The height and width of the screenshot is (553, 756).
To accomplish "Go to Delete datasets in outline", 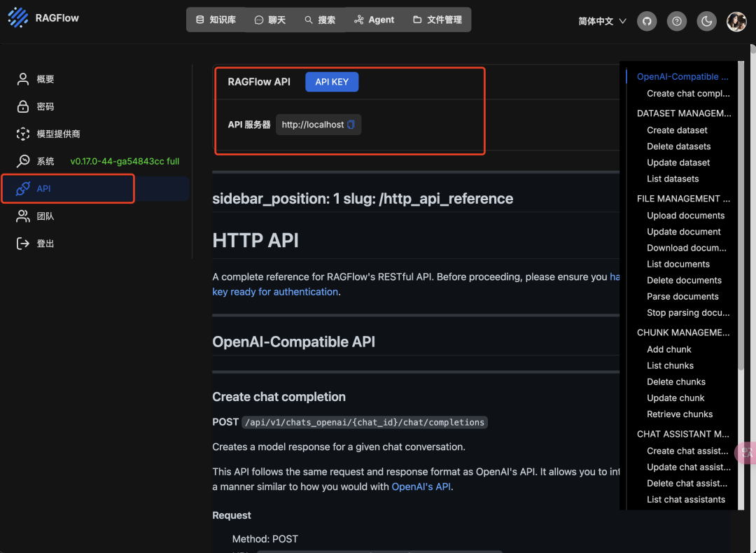I will [678, 146].
